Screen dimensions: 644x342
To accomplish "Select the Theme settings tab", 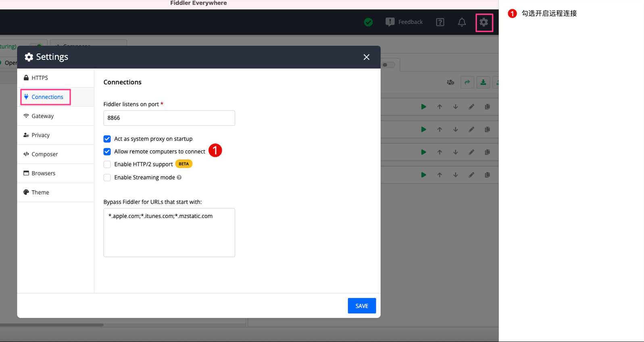I will pos(40,192).
